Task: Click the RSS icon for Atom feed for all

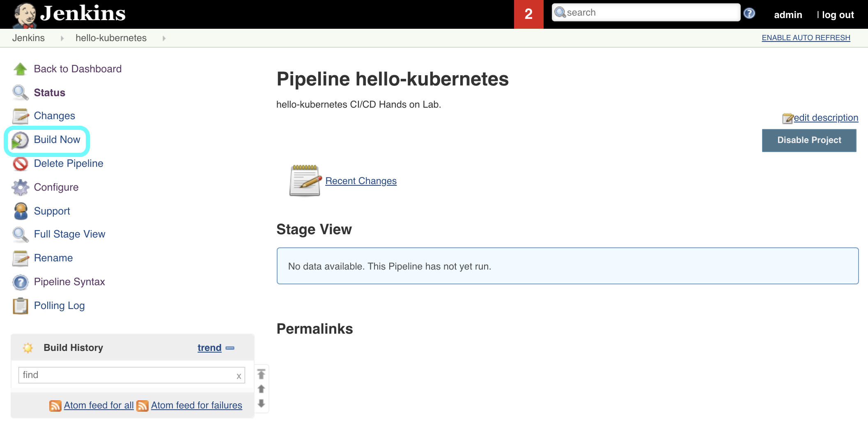Action: pyautogui.click(x=55, y=406)
